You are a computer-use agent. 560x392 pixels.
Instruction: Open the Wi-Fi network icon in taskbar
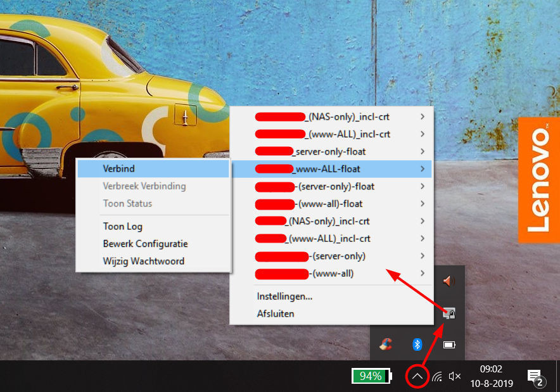coord(436,376)
